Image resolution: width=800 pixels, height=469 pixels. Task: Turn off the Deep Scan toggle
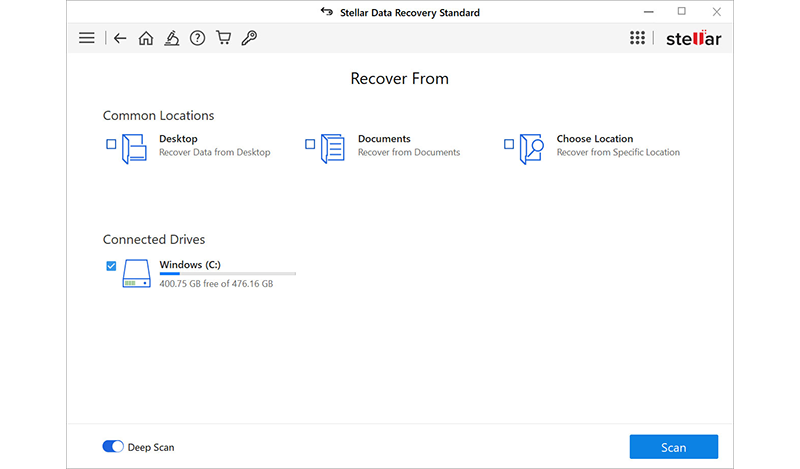(x=113, y=447)
